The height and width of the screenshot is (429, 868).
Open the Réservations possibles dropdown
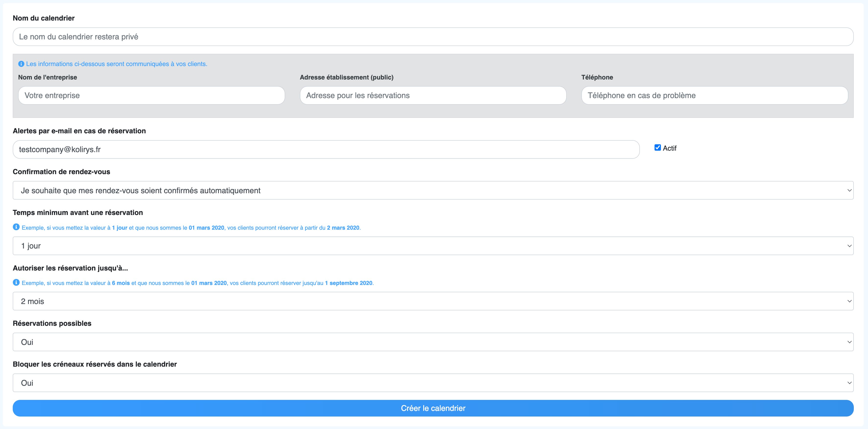[433, 342]
